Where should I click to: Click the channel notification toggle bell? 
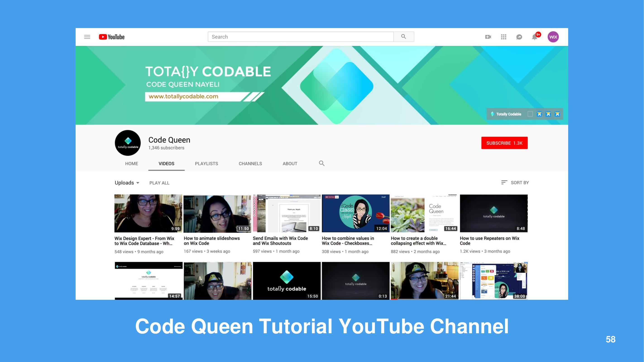pos(535,37)
